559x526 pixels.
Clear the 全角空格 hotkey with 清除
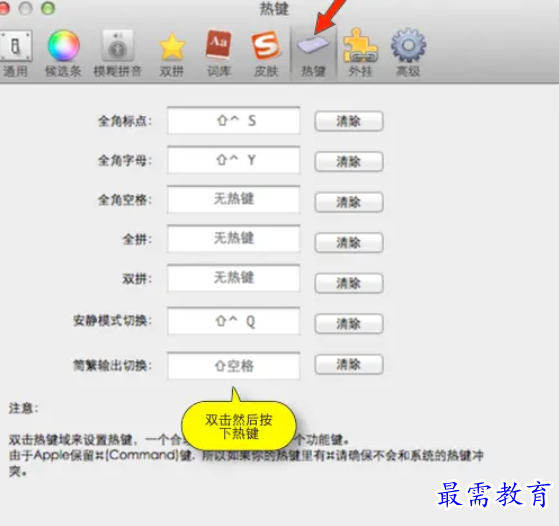click(x=349, y=202)
